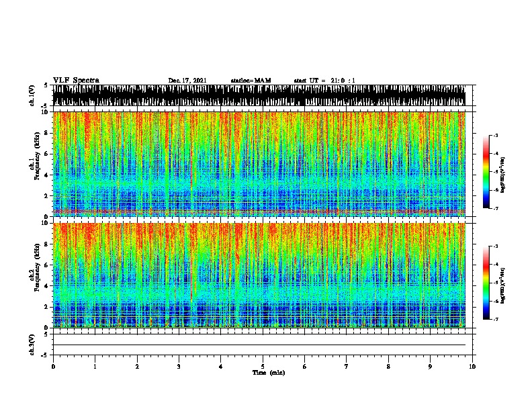Click the "-7" label on ch.1 color bar

click(x=496, y=208)
